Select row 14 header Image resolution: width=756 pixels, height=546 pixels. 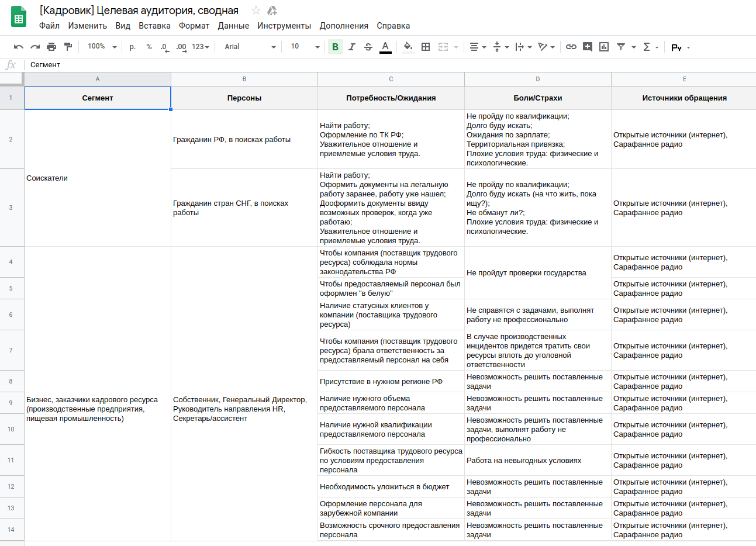[11, 530]
